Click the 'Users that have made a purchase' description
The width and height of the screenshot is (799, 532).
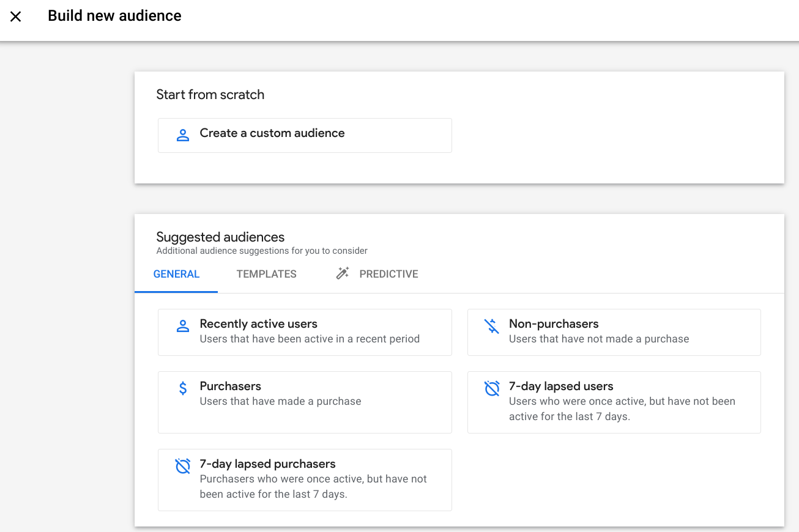click(x=280, y=402)
